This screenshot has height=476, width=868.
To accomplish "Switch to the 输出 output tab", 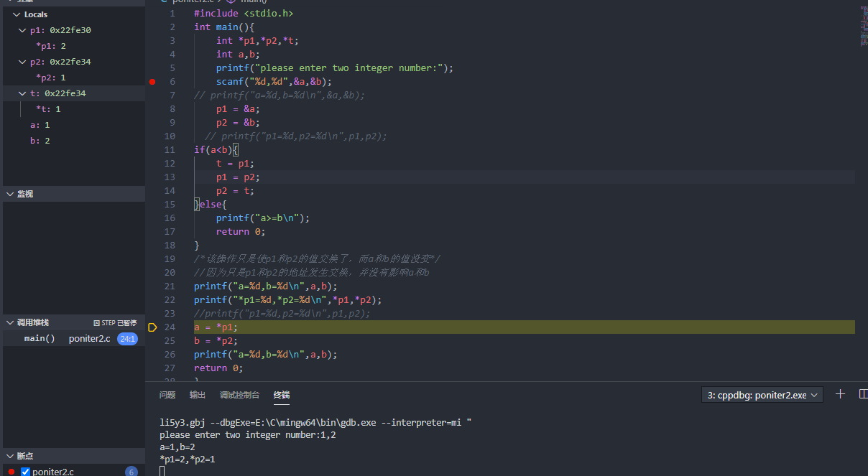I will [x=198, y=395].
